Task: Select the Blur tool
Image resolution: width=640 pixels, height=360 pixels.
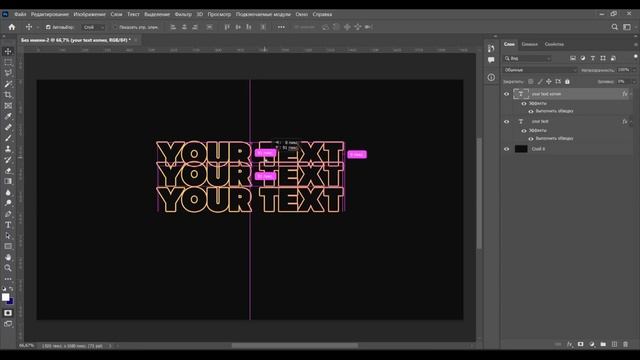Action: 8,192
